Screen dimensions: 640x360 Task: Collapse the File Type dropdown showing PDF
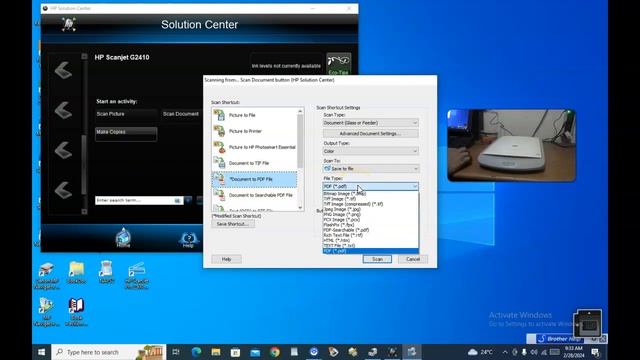[x=371, y=186]
